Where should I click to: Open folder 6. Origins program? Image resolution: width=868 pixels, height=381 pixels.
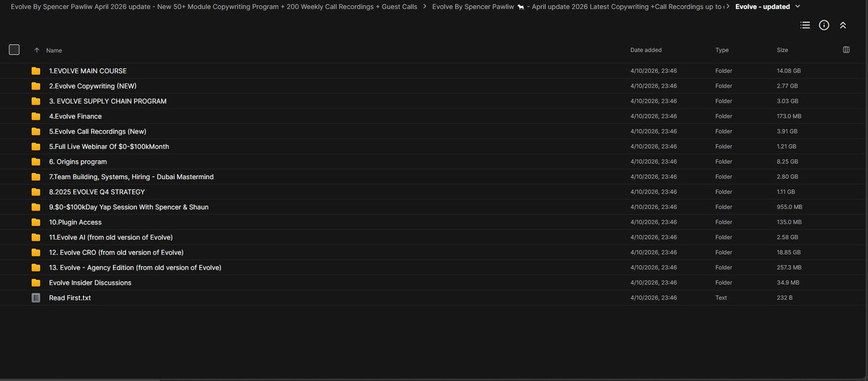pos(77,162)
